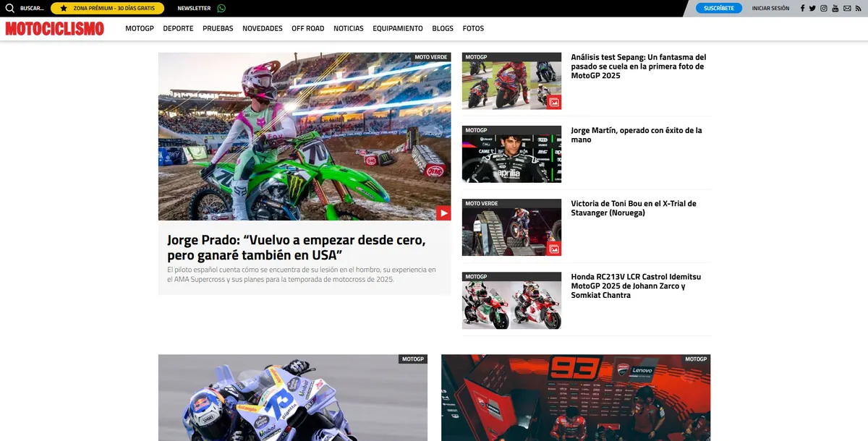Open Honda RC213V LCR article headline
This screenshot has width=868, height=441.
636,286
